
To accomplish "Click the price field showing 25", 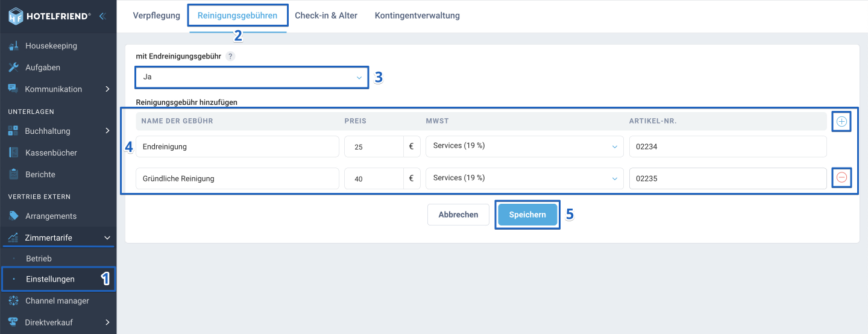I will (x=374, y=147).
